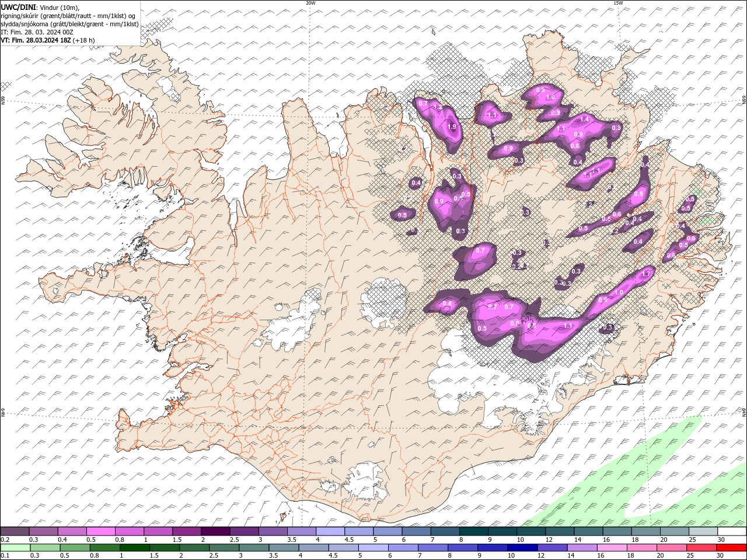Select the 2.5 swatch in the lower rain scale

[x=224, y=548]
